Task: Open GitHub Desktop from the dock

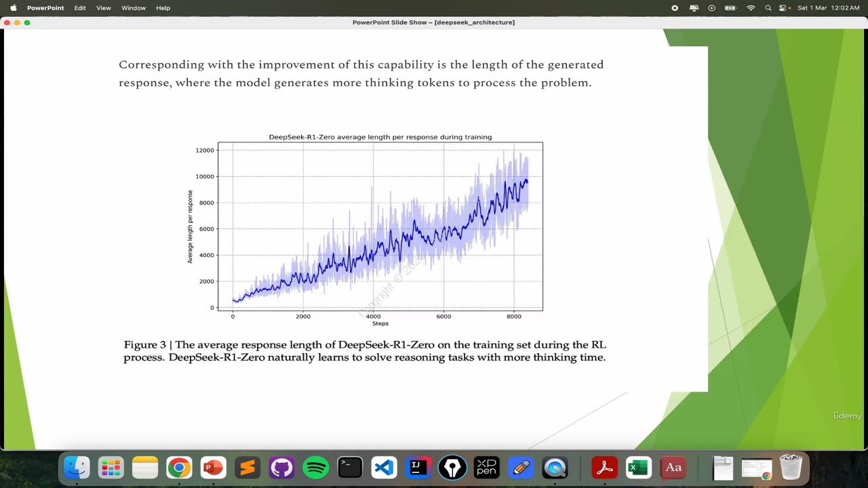Action: tap(281, 468)
